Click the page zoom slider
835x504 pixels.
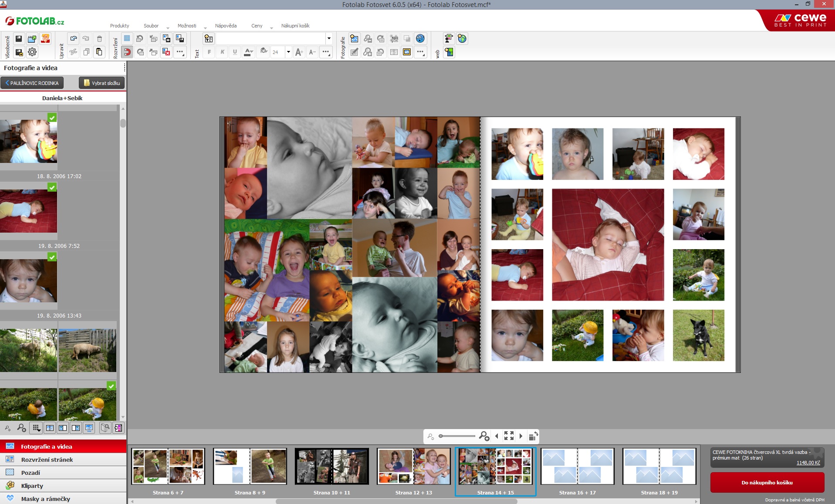coord(456,436)
